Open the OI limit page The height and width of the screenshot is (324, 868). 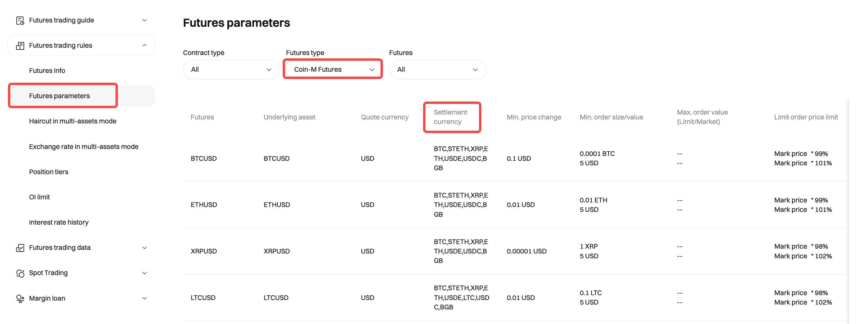(x=40, y=197)
